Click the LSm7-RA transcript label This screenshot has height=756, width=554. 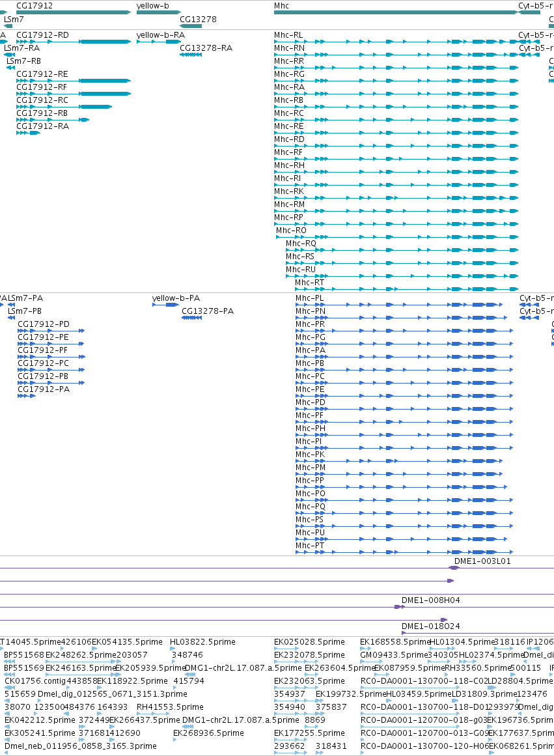(21, 48)
